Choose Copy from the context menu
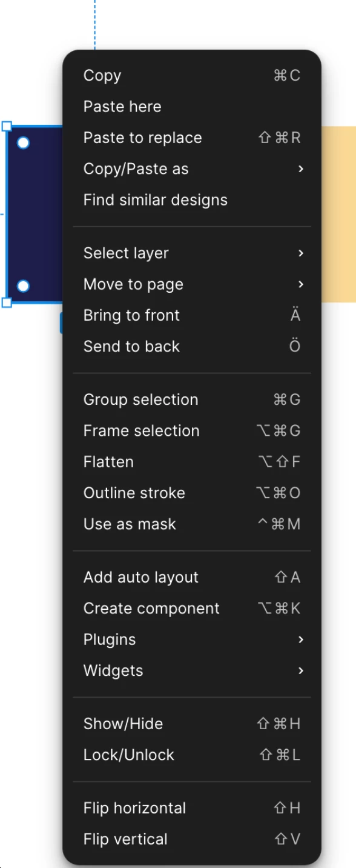The height and width of the screenshot is (868, 356). click(192, 75)
